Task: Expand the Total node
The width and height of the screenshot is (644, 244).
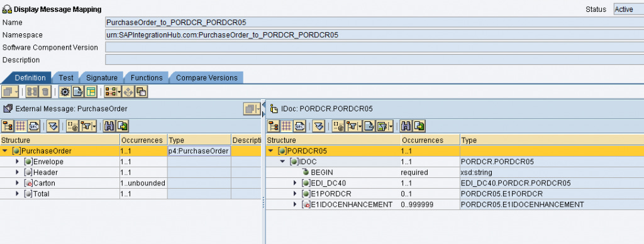Action: pyautogui.click(x=17, y=194)
